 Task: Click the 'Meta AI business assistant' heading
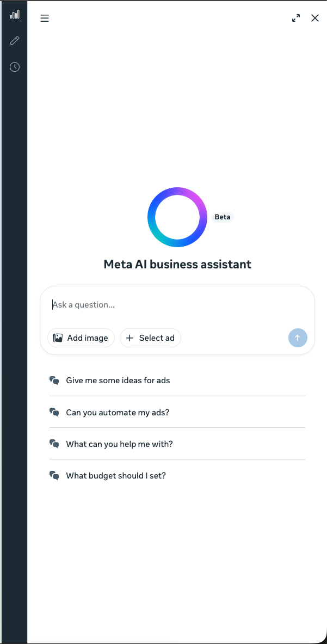coord(177,265)
